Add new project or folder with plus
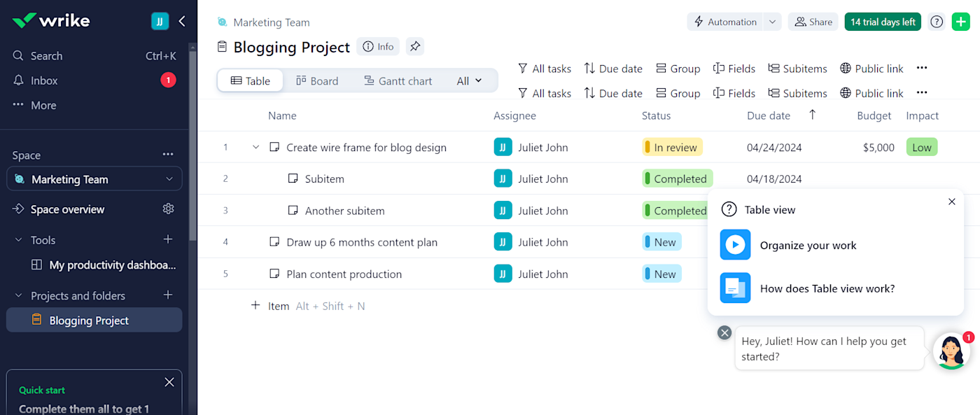The image size is (980, 415). click(168, 295)
